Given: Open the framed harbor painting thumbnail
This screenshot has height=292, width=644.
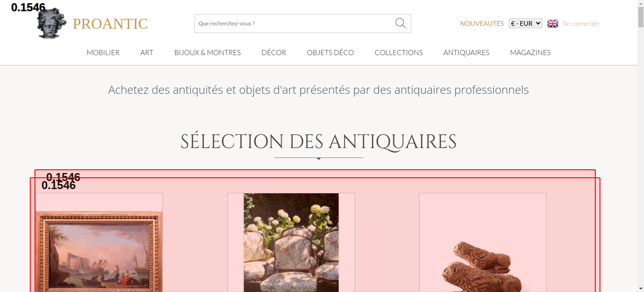Looking at the screenshot, I should [99, 251].
